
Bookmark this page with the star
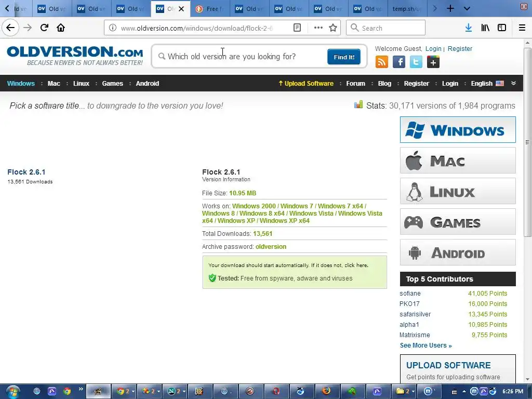click(x=333, y=28)
